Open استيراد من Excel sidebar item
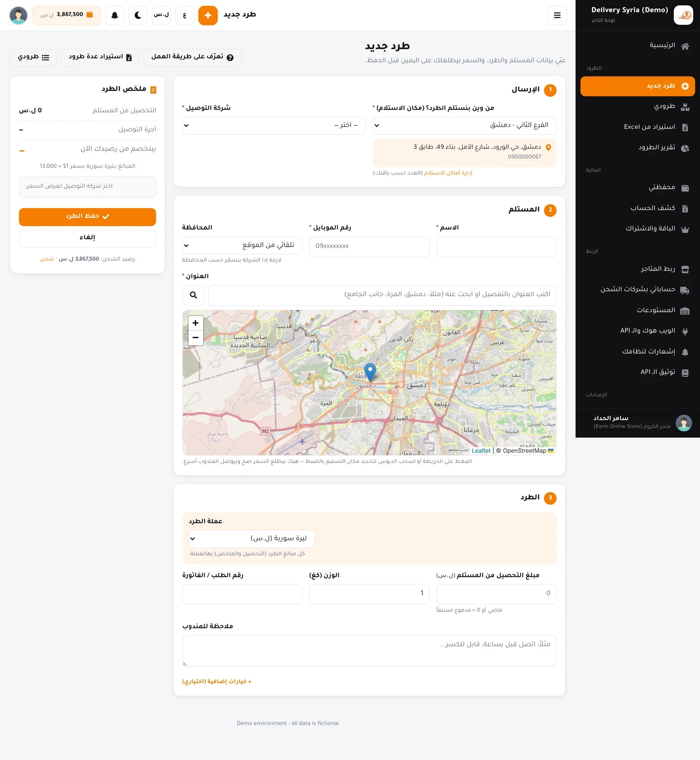The image size is (700, 760). 638,127
